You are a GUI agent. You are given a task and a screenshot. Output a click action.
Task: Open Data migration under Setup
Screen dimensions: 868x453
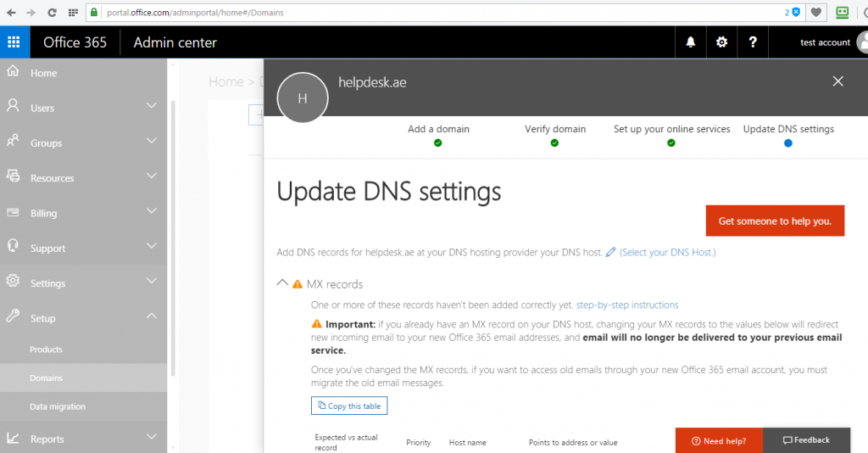pyautogui.click(x=58, y=406)
